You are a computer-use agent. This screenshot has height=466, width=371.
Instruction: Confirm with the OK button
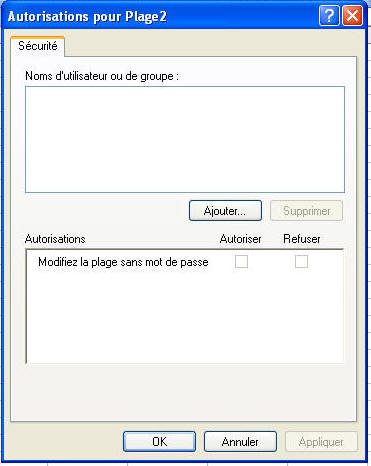coord(159,442)
